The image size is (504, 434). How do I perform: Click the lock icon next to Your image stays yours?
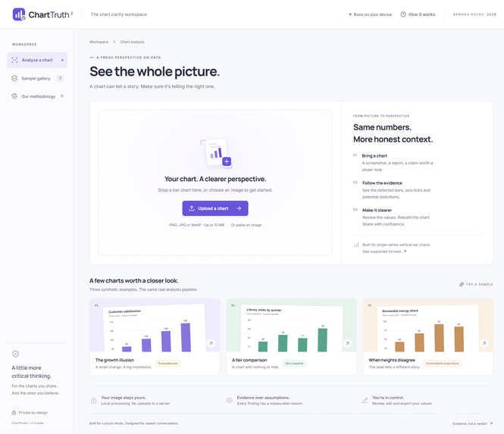coord(93,400)
